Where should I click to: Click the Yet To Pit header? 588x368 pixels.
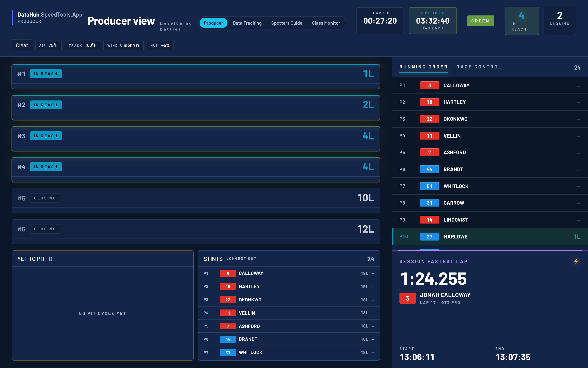pos(103,259)
